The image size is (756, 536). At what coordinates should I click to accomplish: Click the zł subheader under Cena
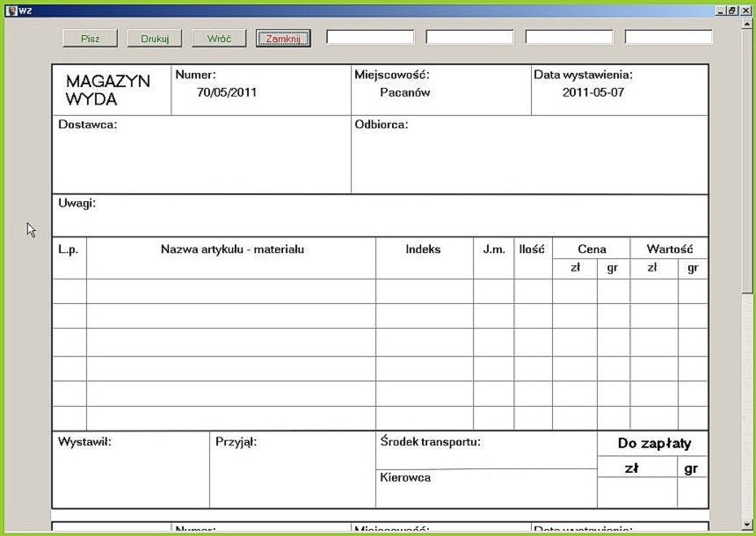point(575,268)
